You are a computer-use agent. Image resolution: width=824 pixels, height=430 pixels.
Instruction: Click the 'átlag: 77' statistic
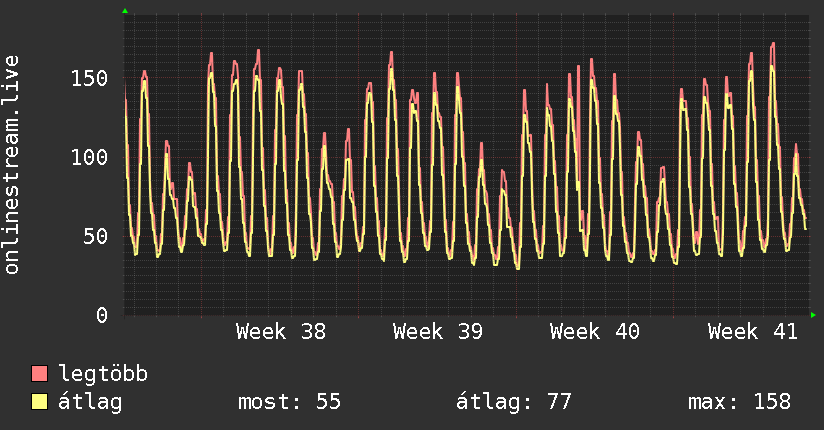(x=513, y=402)
